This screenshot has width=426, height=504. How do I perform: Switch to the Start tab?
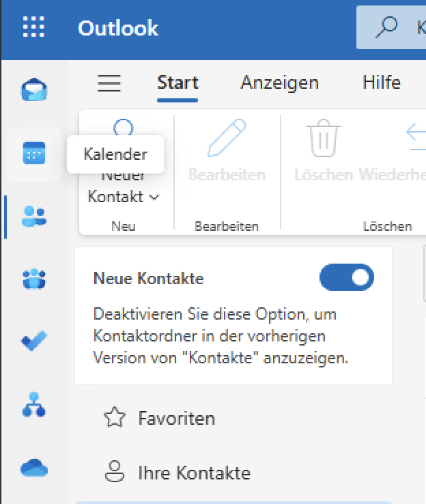pyautogui.click(x=177, y=83)
